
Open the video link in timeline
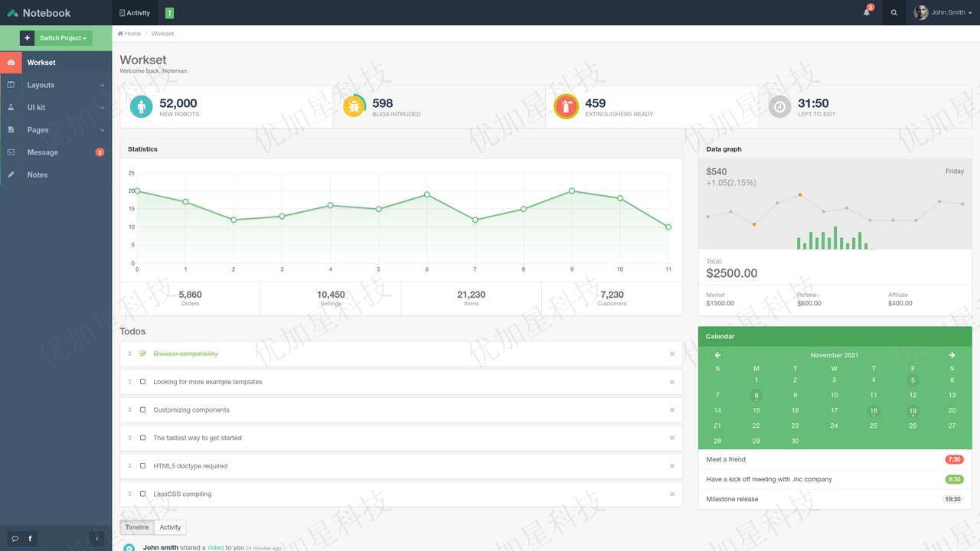(x=215, y=547)
